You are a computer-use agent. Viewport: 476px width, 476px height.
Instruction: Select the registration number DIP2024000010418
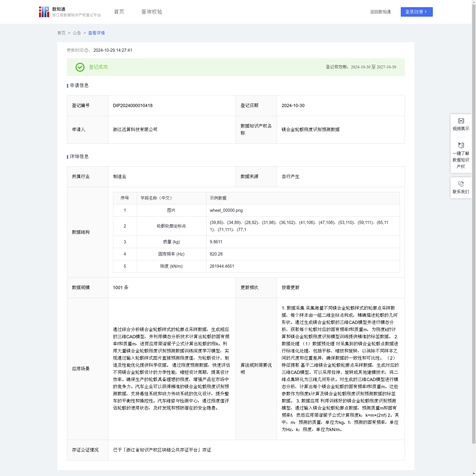pyautogui.click(x=133, y=106)
